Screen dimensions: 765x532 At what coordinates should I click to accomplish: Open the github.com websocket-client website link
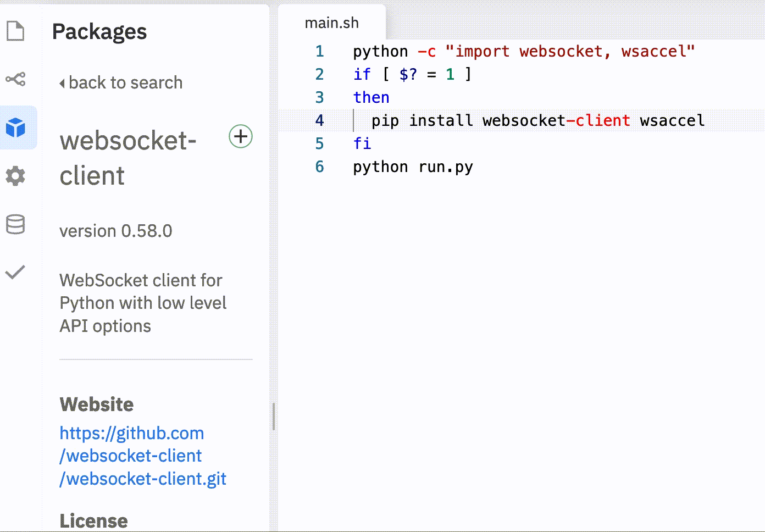coord(143,456)
